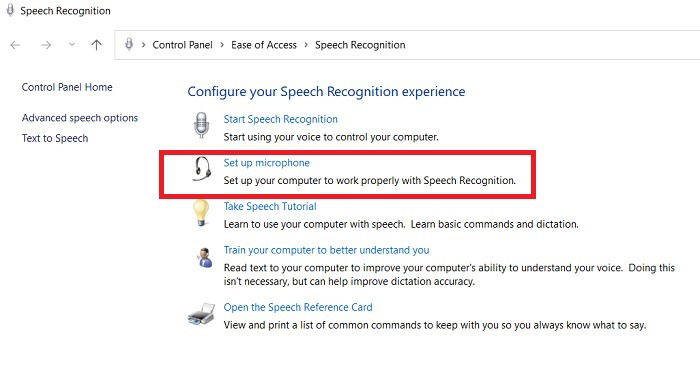
Task: Click the light bulb icon for Speech Tutorial
Action: pyautogui.click(x=201, y=213)
